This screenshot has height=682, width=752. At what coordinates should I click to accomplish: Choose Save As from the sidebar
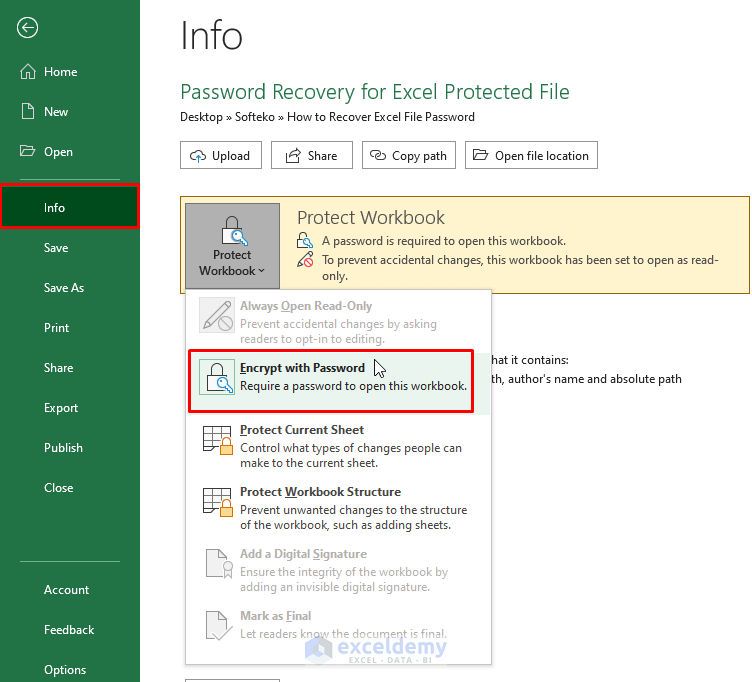click(70, 287)
